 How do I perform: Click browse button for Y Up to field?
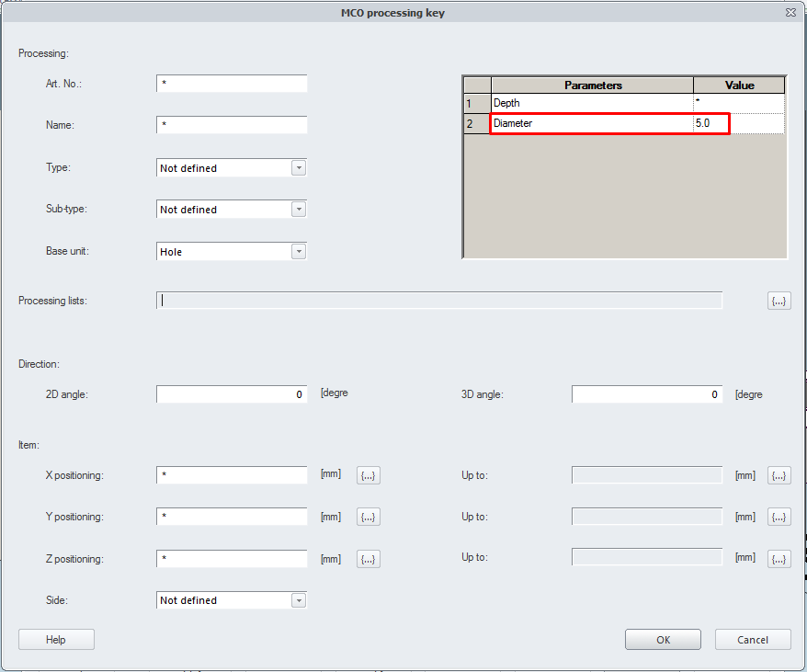(x=779, y=517)
